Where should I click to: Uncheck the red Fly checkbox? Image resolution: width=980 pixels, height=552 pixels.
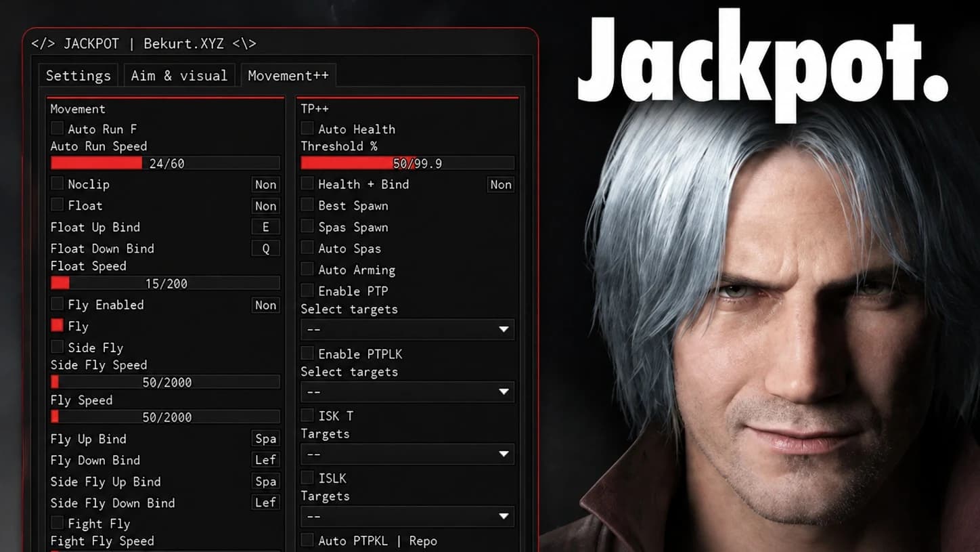57,326
